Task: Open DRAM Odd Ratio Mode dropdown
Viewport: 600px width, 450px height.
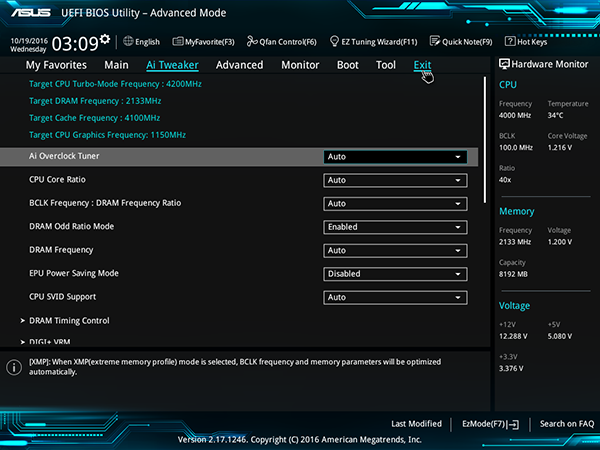Action: [395, 227]
